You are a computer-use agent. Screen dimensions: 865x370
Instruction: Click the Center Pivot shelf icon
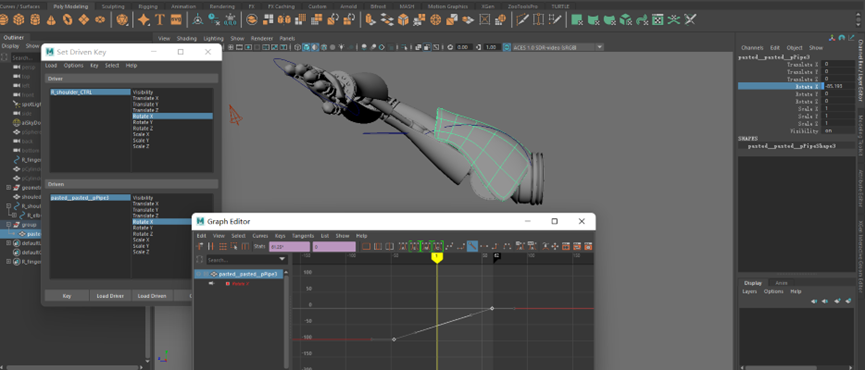[x=197, y=20]
